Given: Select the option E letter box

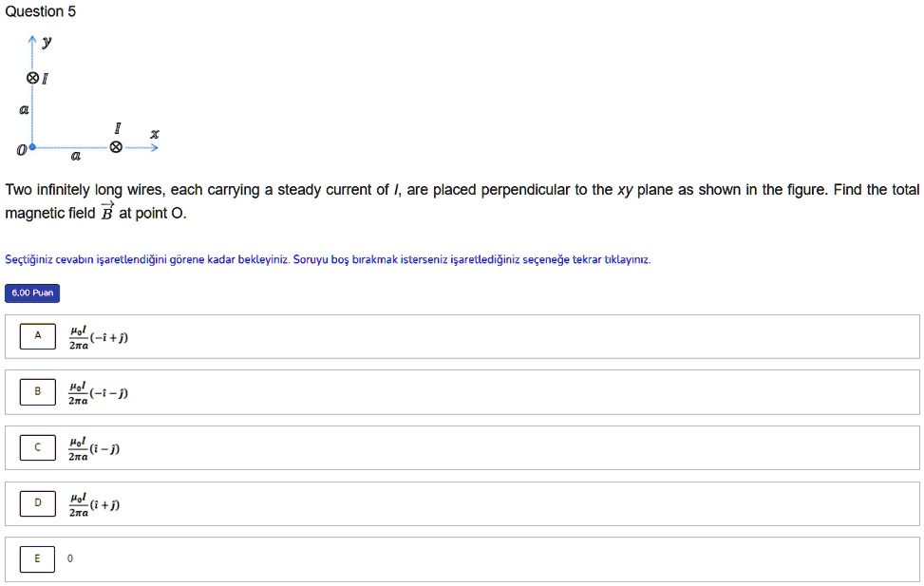Looking at the screenshot, I should [38, 558].
